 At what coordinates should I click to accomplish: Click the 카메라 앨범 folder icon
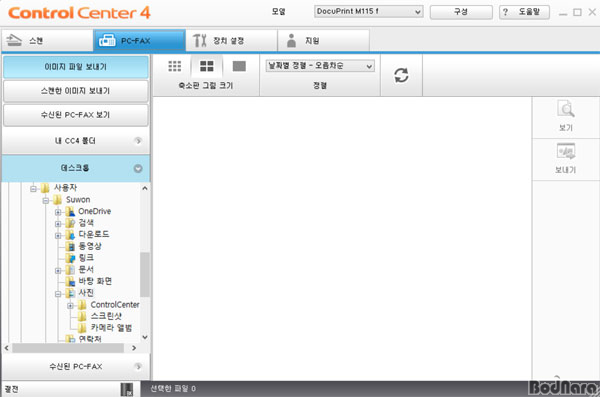click(82, 328)
